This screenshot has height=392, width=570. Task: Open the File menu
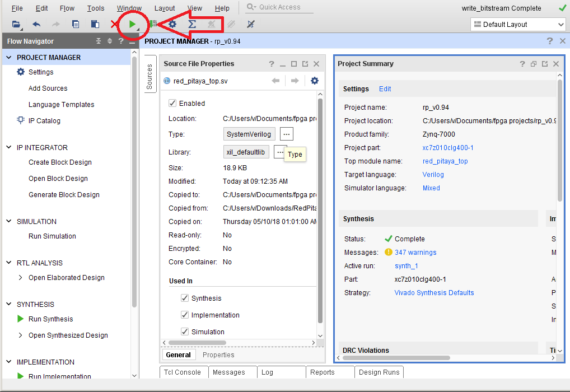(x=17, y=8)
